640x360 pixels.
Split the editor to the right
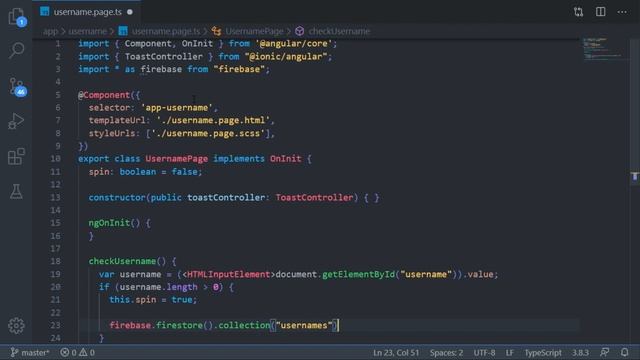click(600, 12)
